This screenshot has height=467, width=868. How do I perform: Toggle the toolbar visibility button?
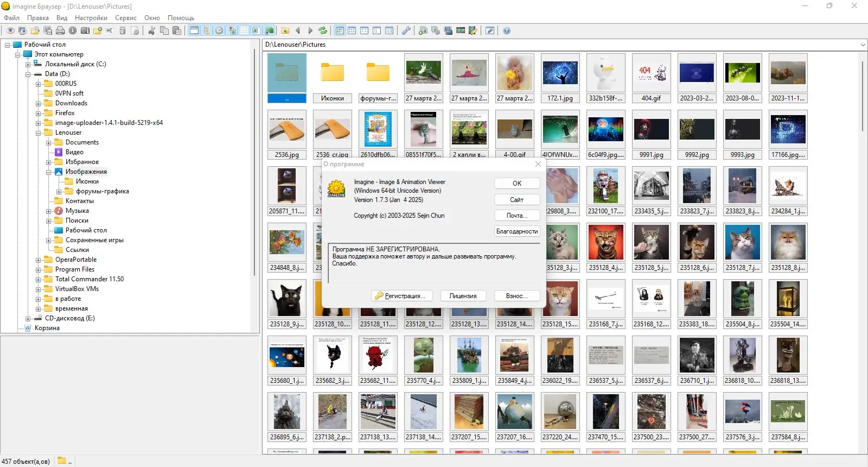point(194,30)
